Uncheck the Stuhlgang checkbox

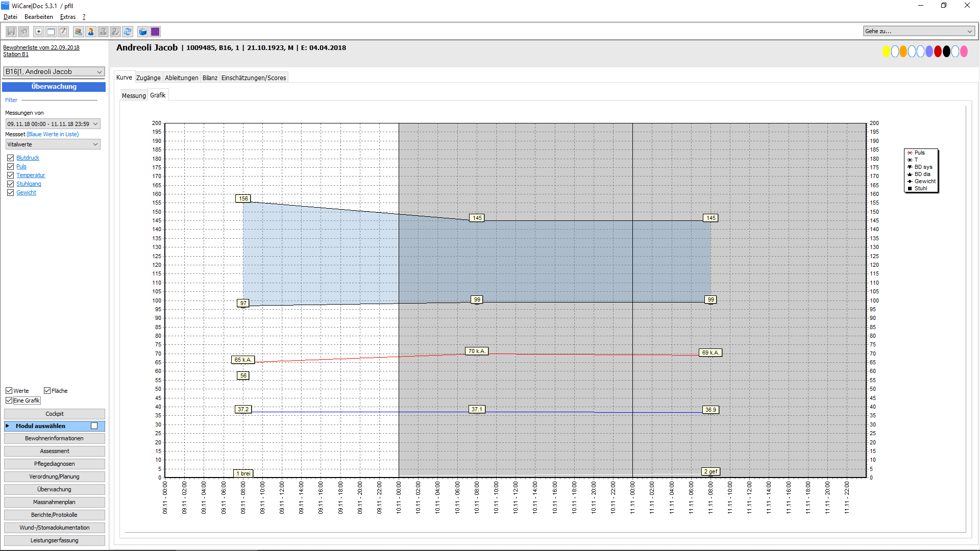coord(10,184)
